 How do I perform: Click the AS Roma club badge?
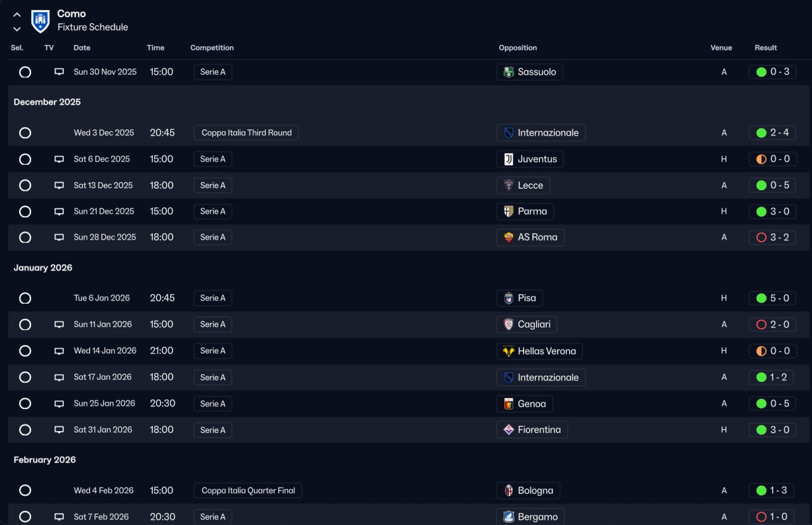[x=508, y=237]
